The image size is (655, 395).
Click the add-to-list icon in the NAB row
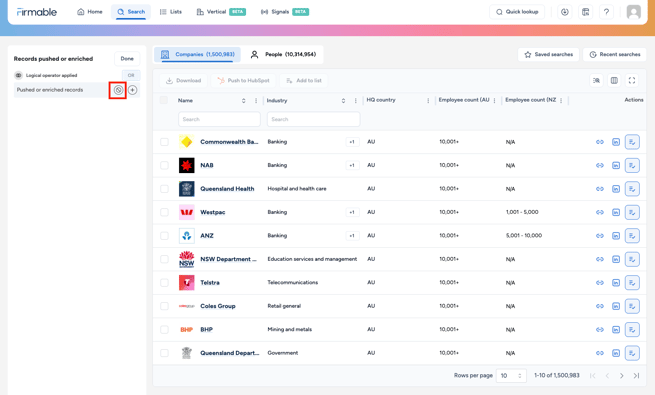pos(632,165)
